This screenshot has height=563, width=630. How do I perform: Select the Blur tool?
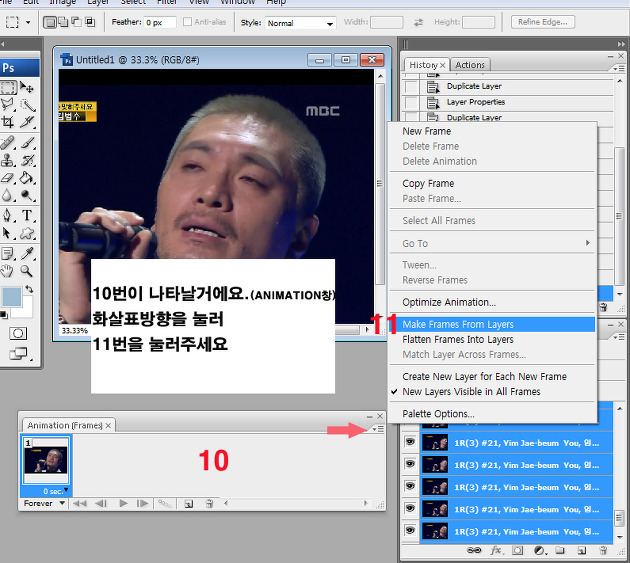coord(8,195)
